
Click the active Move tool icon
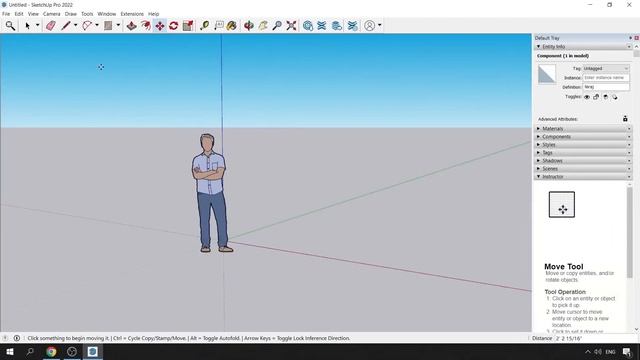pyautogui.click(x=160, y=26)
